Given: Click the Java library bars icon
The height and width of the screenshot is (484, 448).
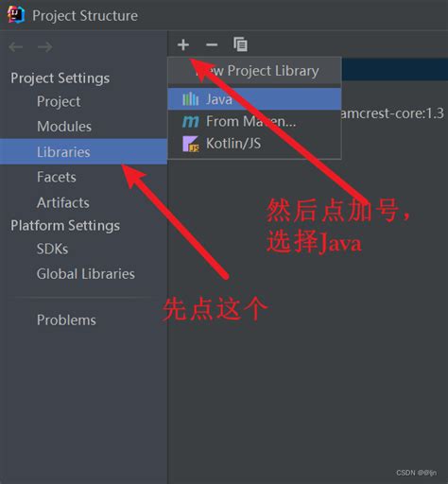Looking at the screenshot, I should [x=190, y=99].
